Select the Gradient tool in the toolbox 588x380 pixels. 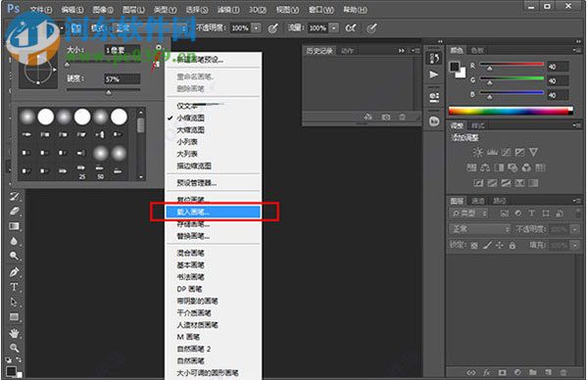[15, 226]
